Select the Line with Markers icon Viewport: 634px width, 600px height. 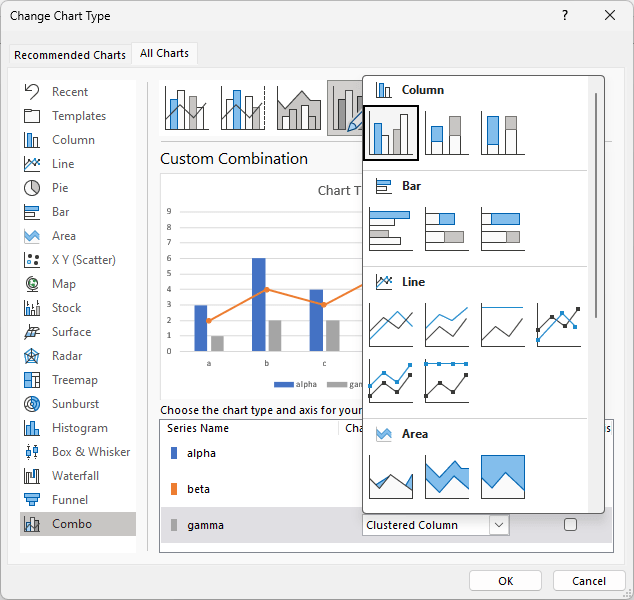tap(558, 325)
